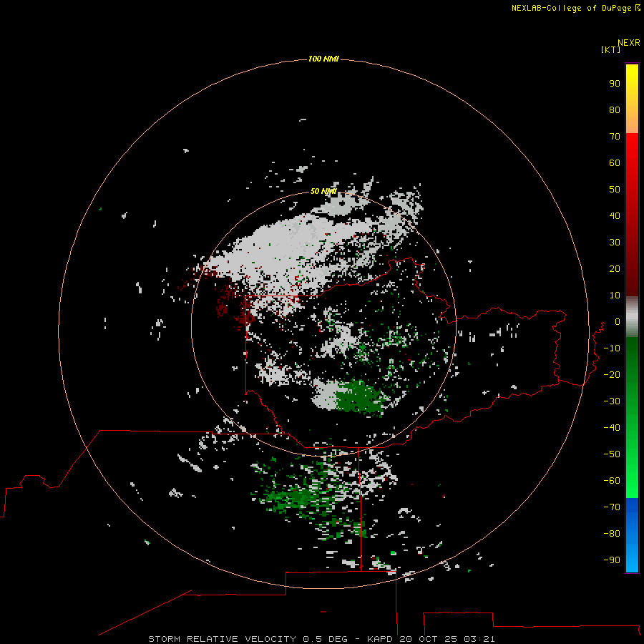Image resolution: width=644 pixels, height=644 pixels.
Task: Click the 30 value on velocity scale
Action: pyautogui.click(x=615, y=243)
